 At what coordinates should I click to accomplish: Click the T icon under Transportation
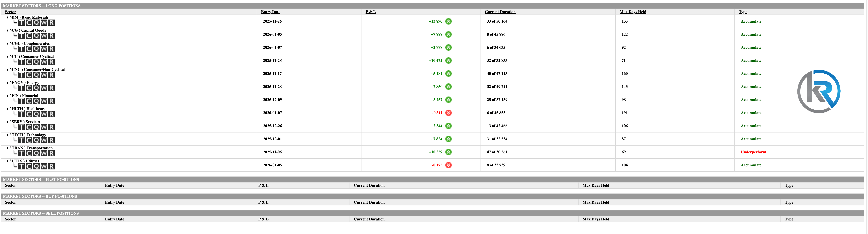(x=22, y=153)
